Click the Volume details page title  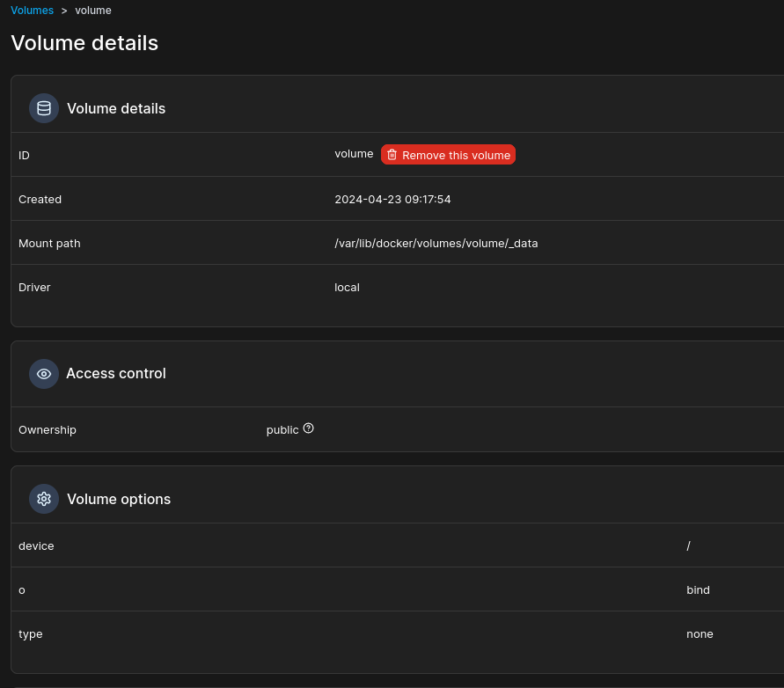(x=84, y=43)
